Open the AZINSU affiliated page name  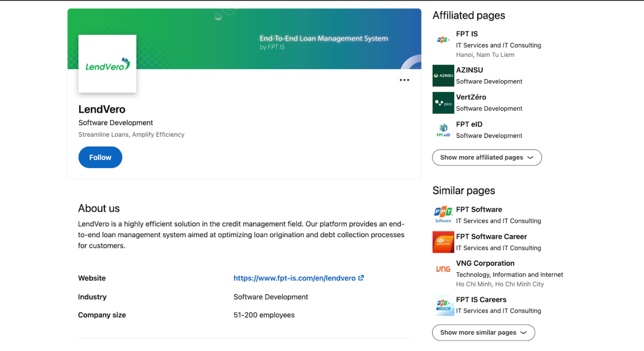pos(470,70)
